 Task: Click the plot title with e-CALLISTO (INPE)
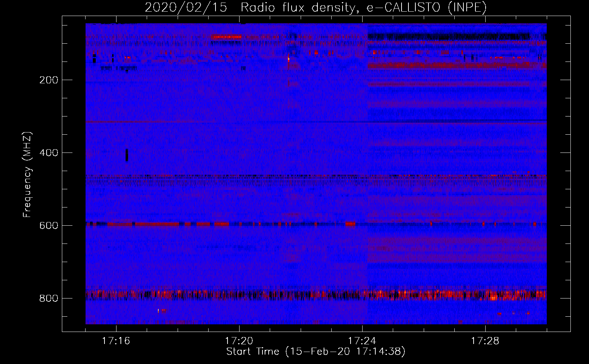point(316,7)
